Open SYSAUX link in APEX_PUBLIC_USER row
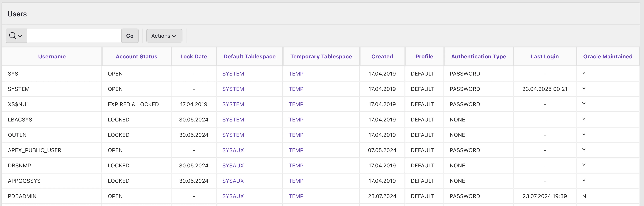This screenshot has height=206, width=644. point(233,150)
